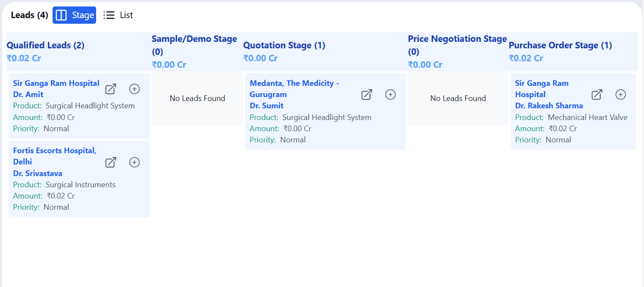The image size is (644, 287).
Task: Select the Quotation Stage (1) column header
Action: pyautogui.click(x=284, y=45)
